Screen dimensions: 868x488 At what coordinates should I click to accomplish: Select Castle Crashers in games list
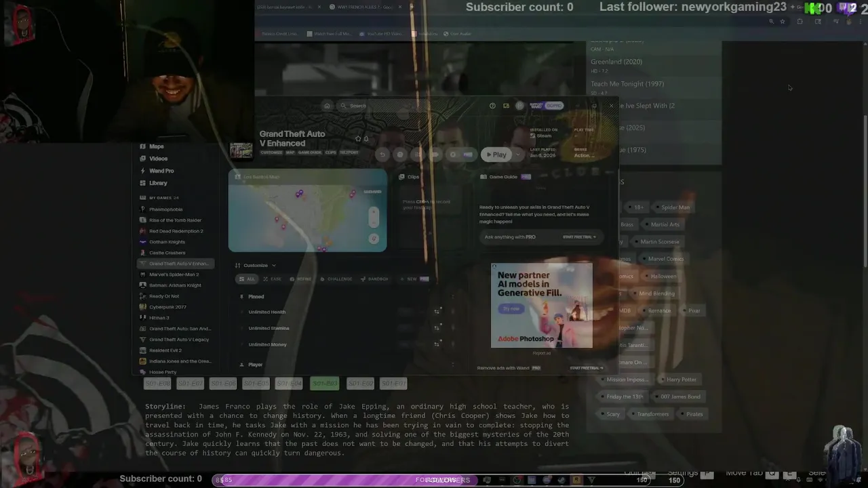(167, 253)
